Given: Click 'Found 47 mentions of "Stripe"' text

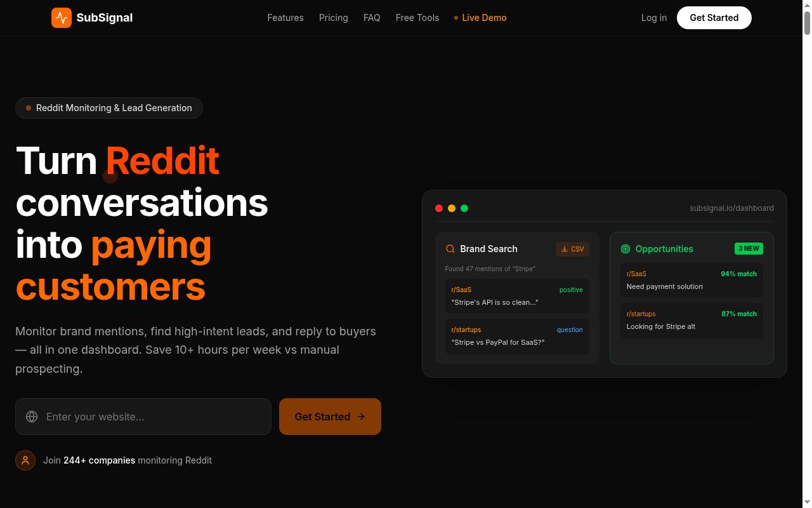Looking at the screenshot, I should [490, 269].
